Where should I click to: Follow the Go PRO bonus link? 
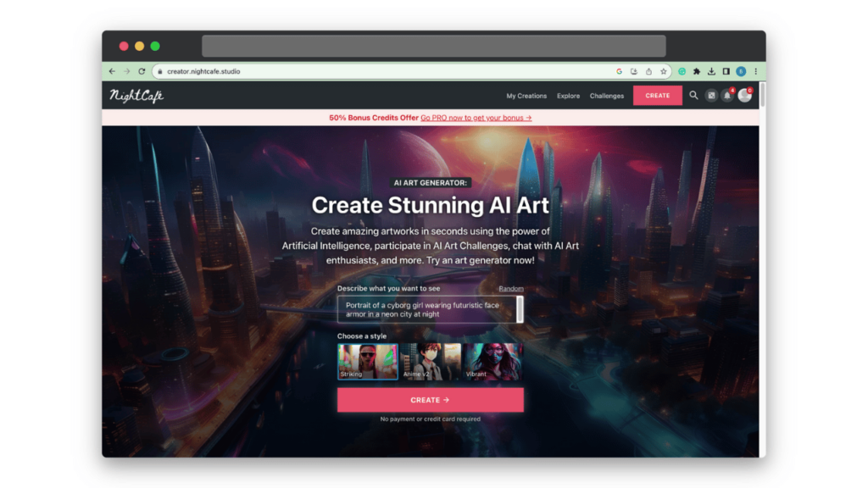click(x=473, y=117)
